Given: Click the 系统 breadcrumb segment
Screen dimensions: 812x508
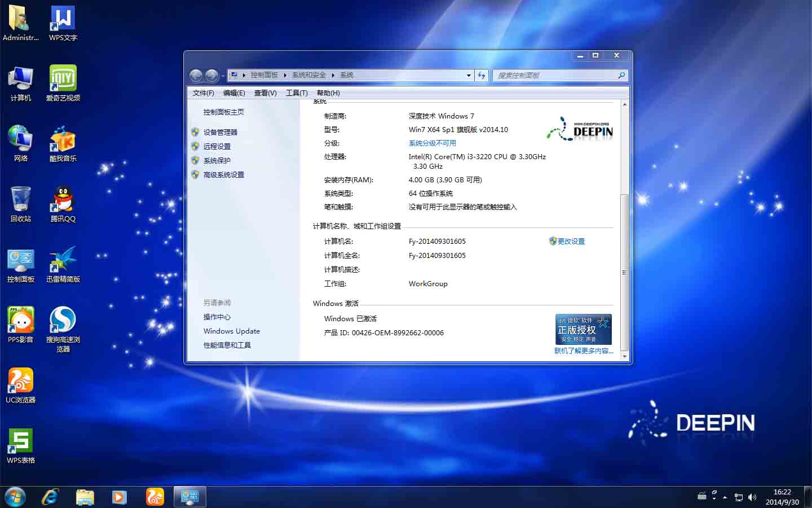Looking at the screenshot, I should [x=347, y=75].
